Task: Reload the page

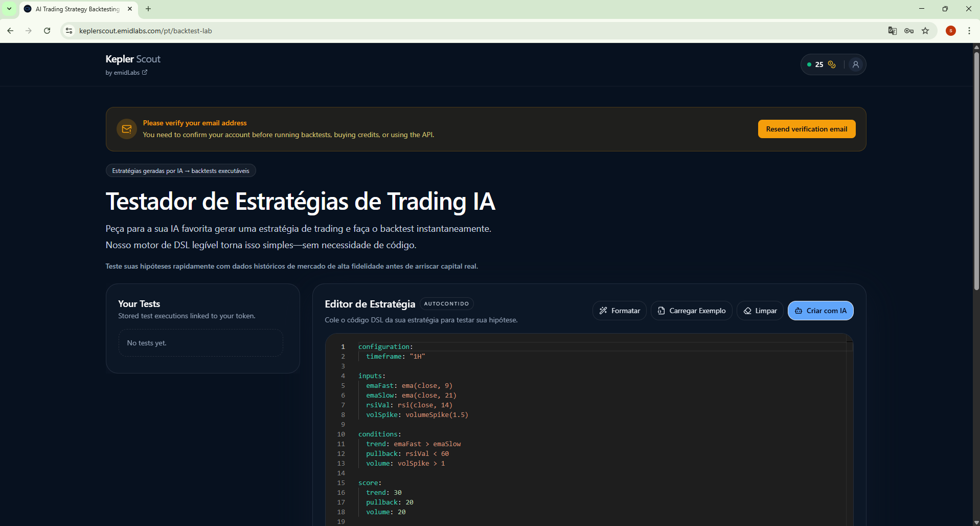Action: pyautogui.click(x=47, y=31)
